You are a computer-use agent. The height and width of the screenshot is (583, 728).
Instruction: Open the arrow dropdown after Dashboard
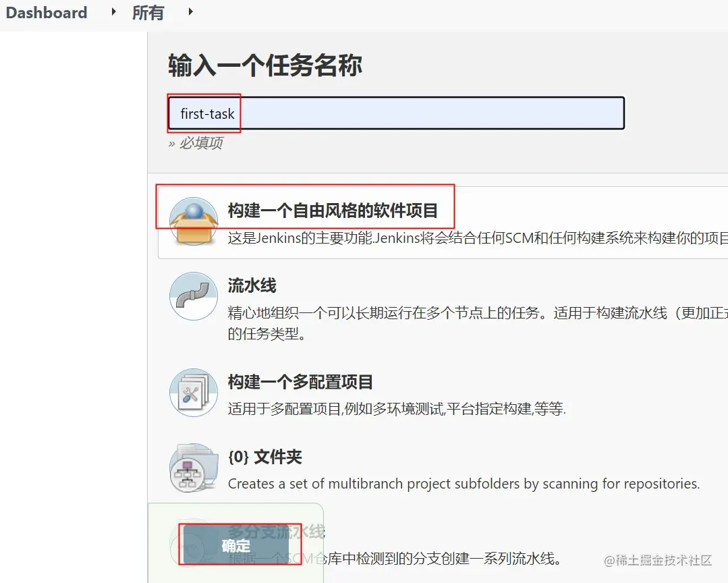coord(113,12)
